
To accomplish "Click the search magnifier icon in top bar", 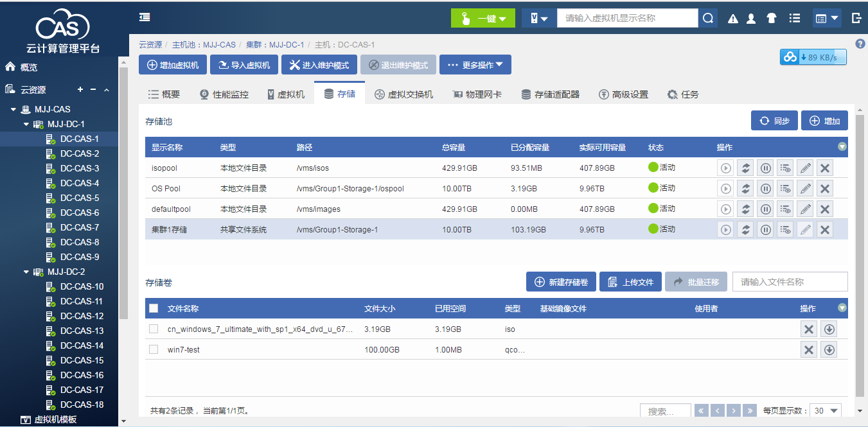I will [x=708, y=18].
